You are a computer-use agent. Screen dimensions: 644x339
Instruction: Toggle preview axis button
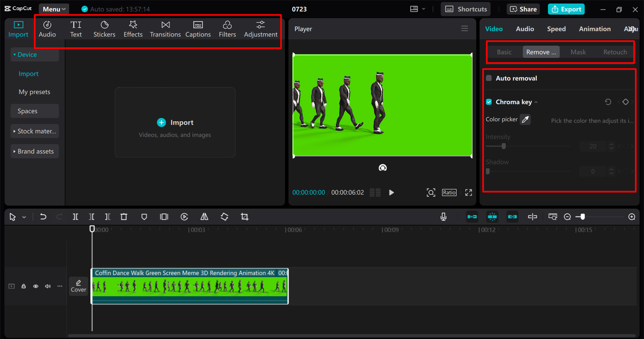(532, 217)
